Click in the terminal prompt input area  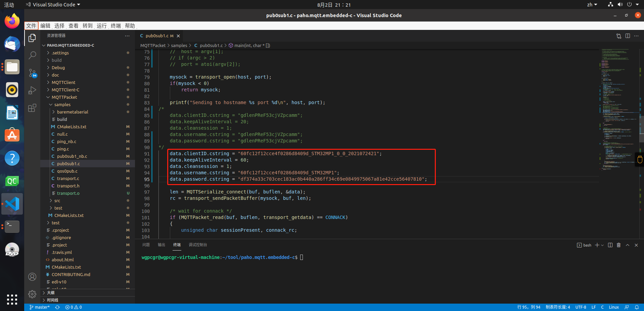coord(302,257)
